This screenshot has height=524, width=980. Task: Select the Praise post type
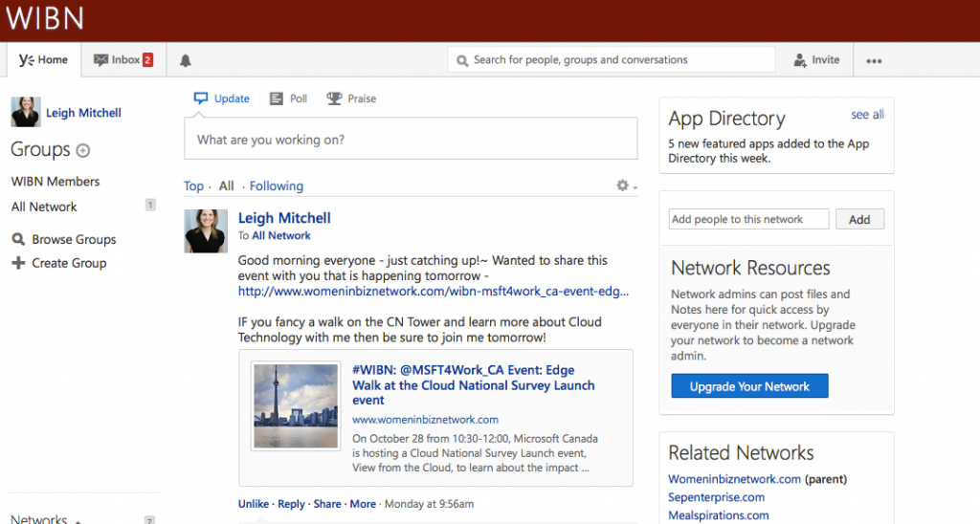[351, 98]
